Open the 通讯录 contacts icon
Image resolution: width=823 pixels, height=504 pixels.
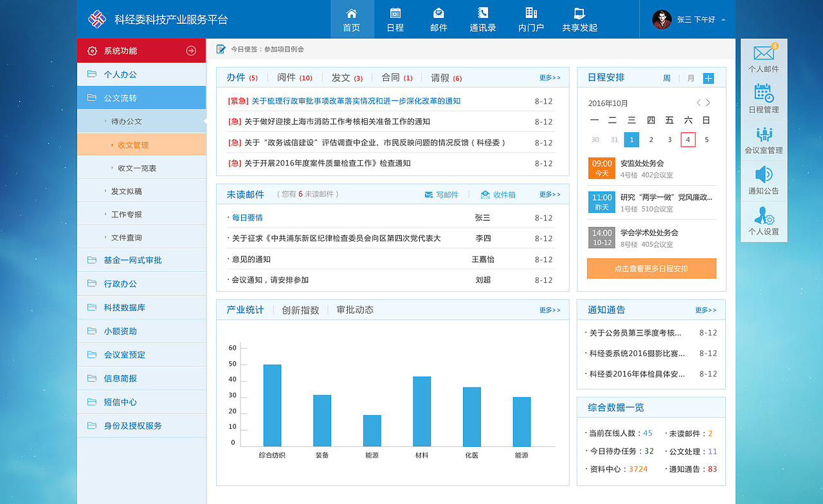point(483,14)
